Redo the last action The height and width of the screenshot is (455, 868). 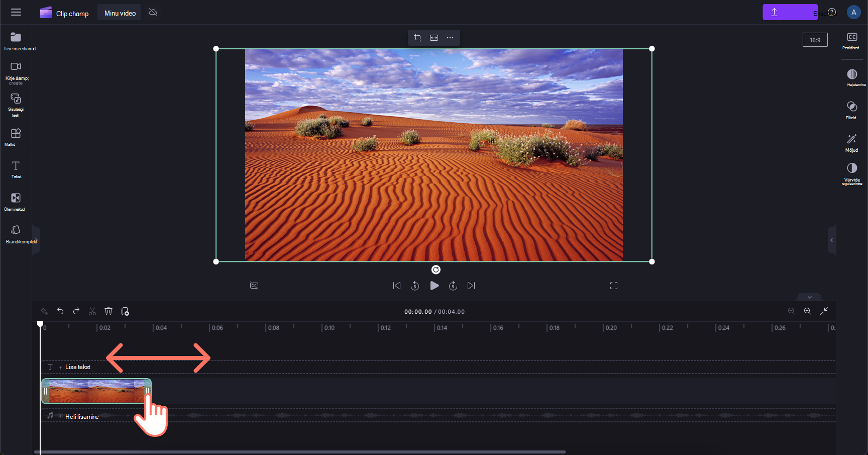[x=76, y=311]
